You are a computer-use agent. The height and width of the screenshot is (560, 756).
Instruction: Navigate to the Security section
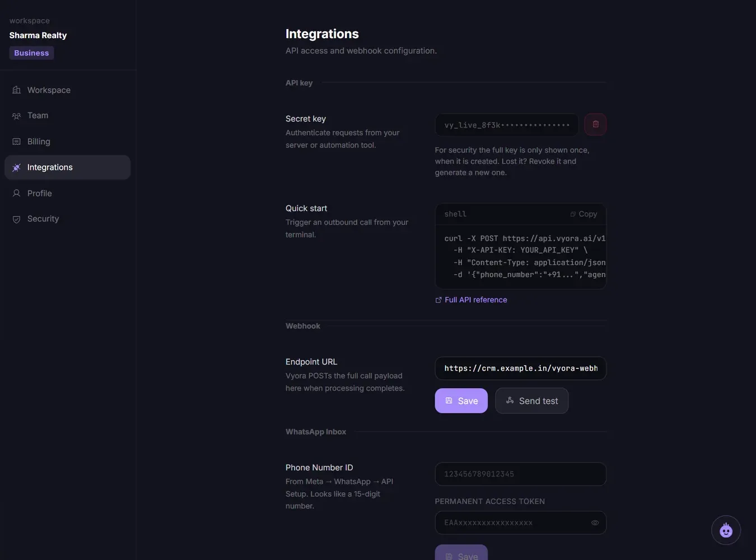[x=67, y=219]
